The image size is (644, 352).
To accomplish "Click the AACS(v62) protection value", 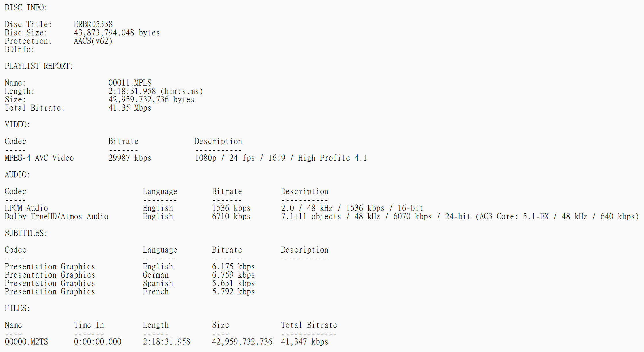I will pyautogui.click(x=93, y=41).
